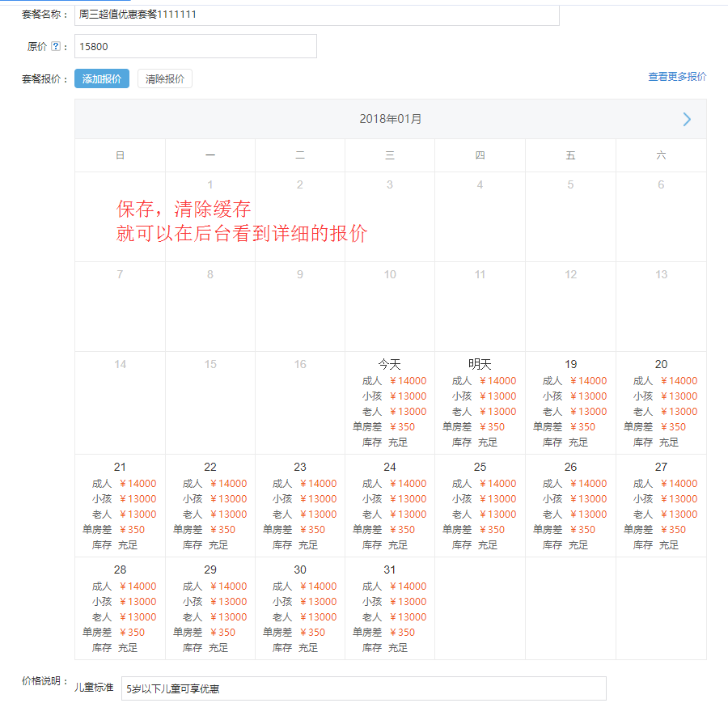The image size is (728, 703).
Task: Click the 儿童标准 input under 价格说明
Action: click(x=364, y=688)
